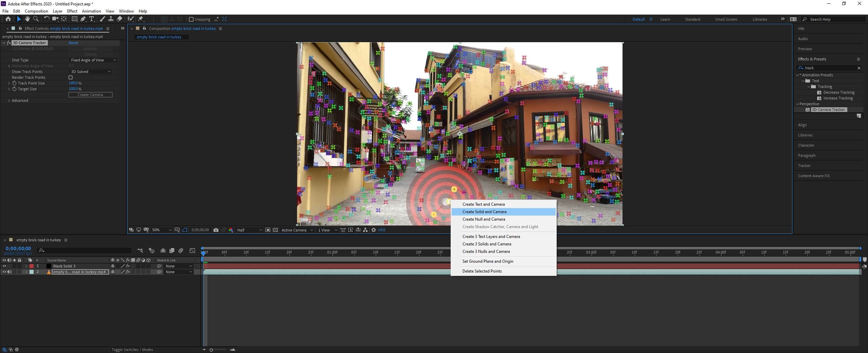Activate the Puppet Pin tool
This screenshot has height=353, width=868.
pos(141,19)
